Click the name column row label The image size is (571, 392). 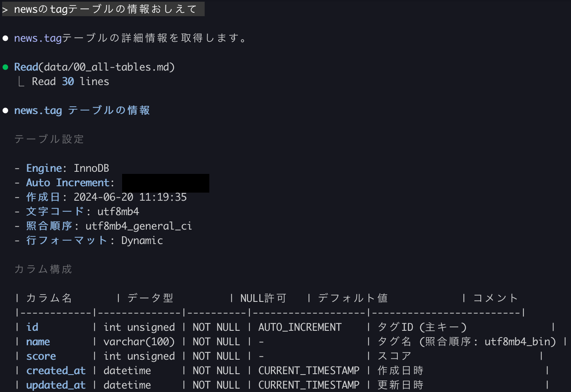point(38,342)
